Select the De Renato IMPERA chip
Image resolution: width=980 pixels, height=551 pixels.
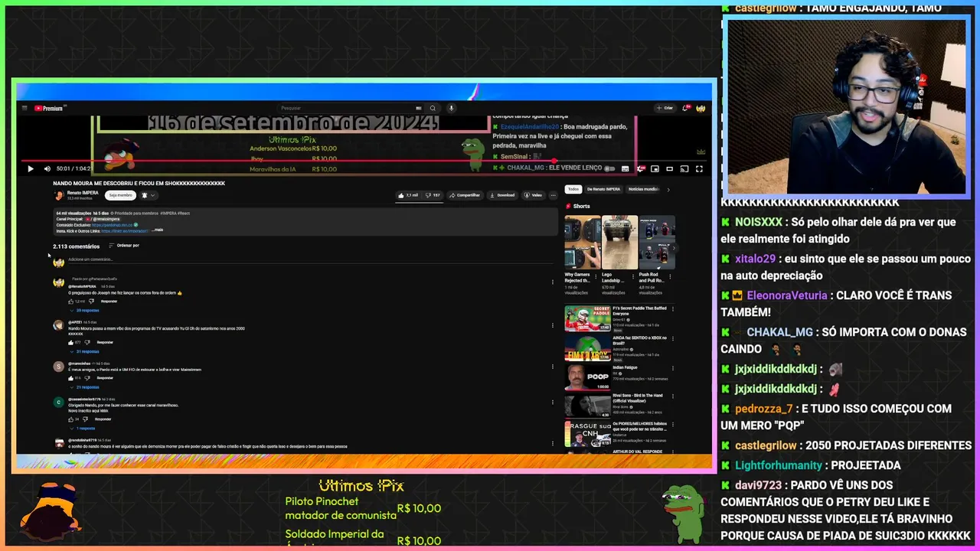pos(604,189)
